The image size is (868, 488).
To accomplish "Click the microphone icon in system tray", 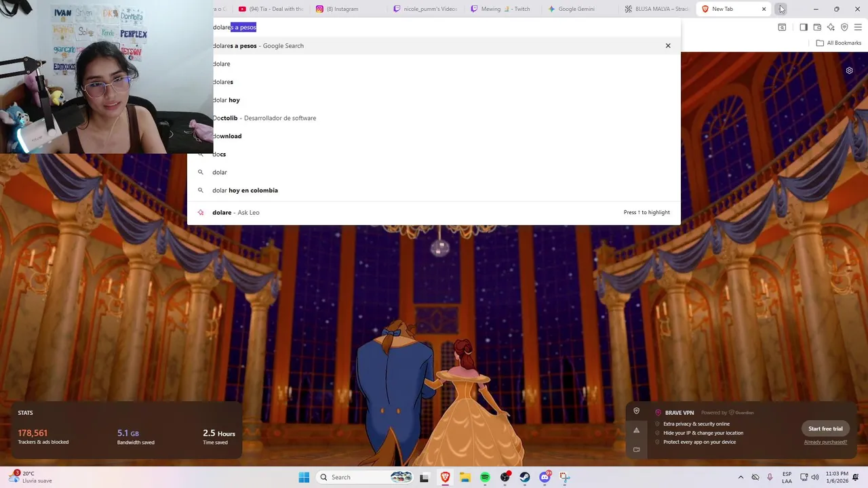I will [x=770, y=477].
